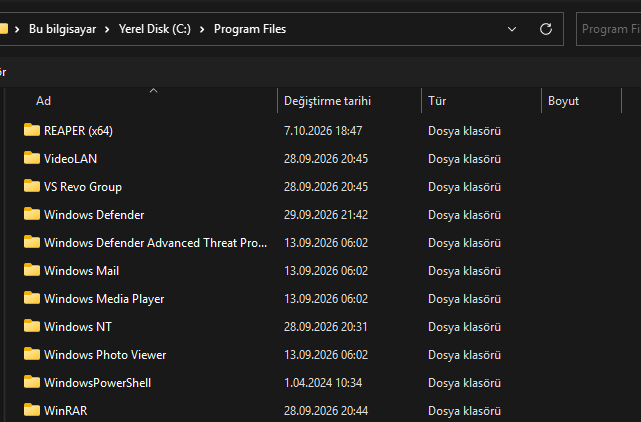This screenshot has width=641, height=422.
Task: Click the VS Revo Group folder icon
Action: click(31, 186)
